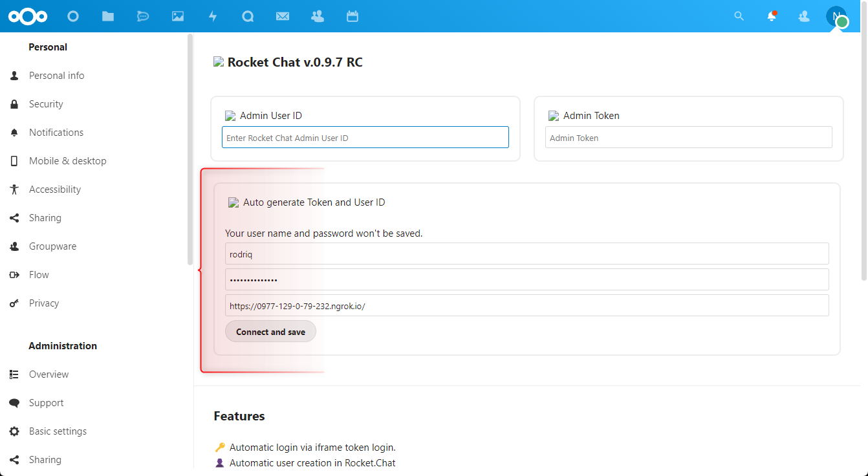Image resolution: width=868 pixels, height=476 pixels.
Task: Click the Groupware people icon
Action: (14, 246)
